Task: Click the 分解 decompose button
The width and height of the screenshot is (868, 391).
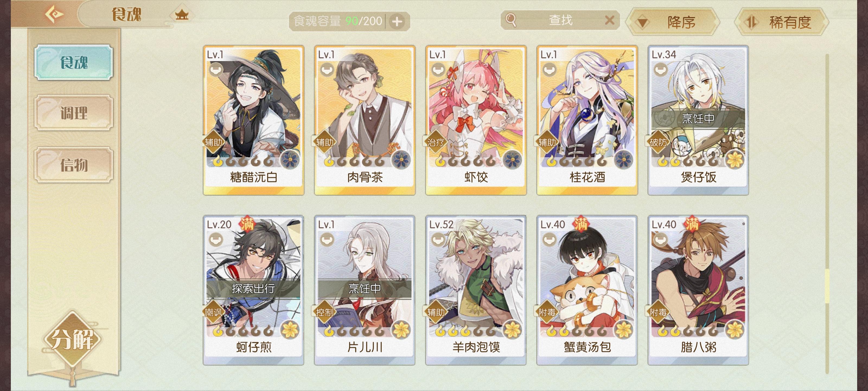Action: click(x=72, y=339)
